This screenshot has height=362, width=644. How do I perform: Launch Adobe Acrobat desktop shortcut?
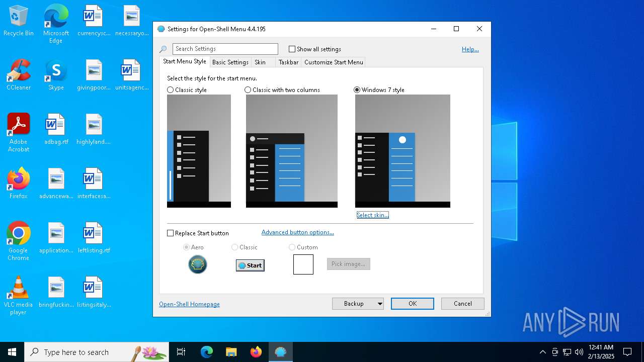click(19, 133)
